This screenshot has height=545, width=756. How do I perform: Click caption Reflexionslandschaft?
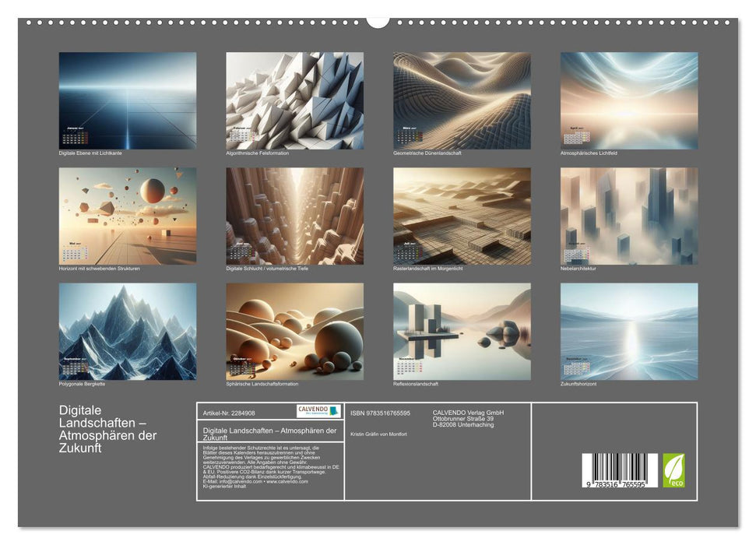click(x=416, y=384)
